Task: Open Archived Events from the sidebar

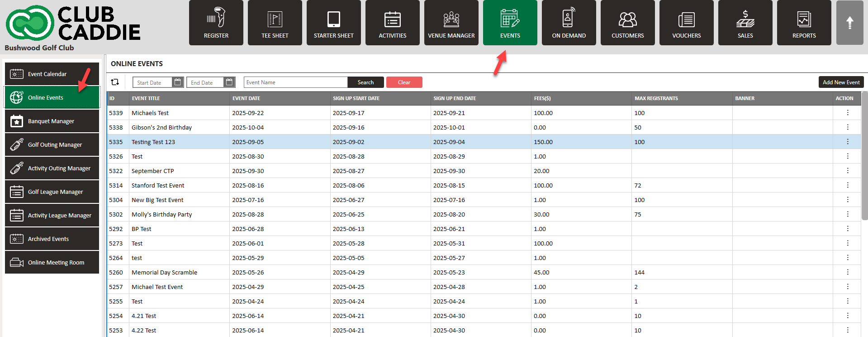Action: 52,239
